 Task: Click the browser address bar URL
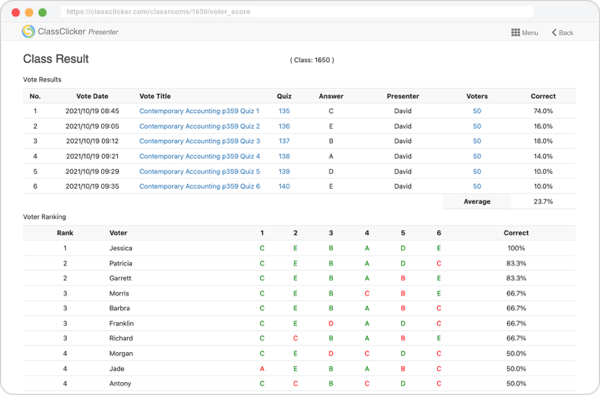pos(158,12)
